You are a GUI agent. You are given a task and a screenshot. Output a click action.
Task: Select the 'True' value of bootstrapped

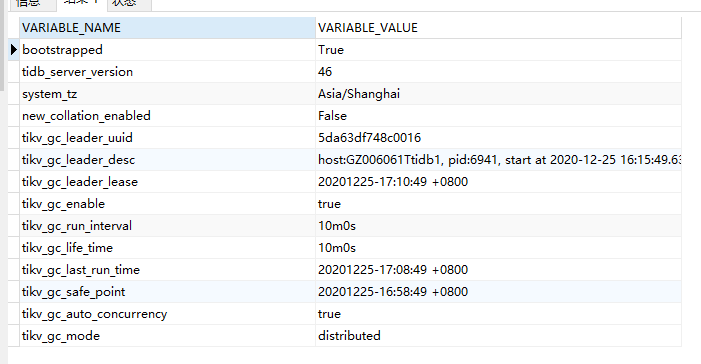(x=498, y=50)
